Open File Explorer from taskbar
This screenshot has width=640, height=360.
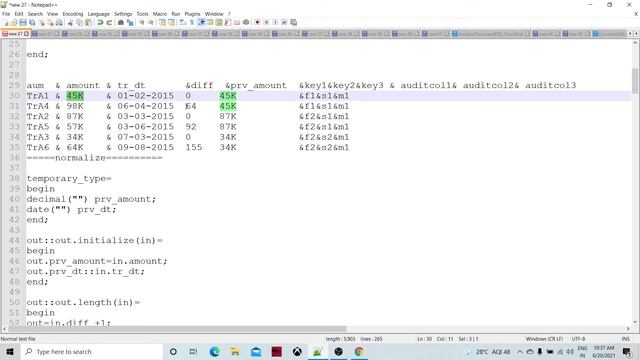tap(235, 351)
